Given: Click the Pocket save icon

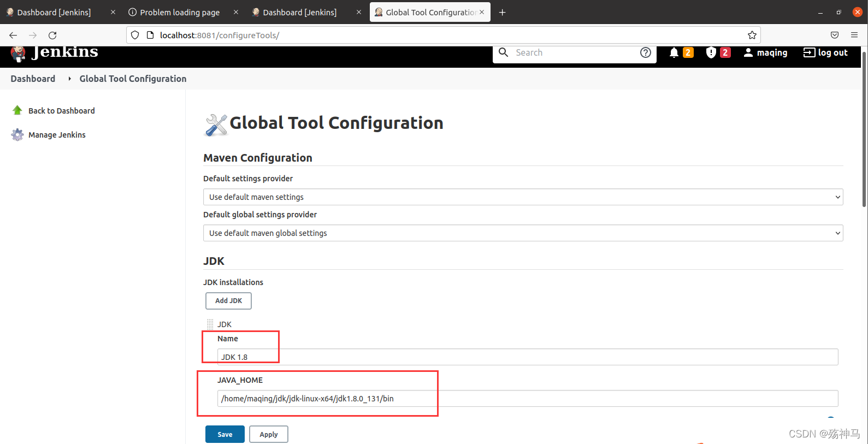Looking at the screenshot, I should pos(835,35).
